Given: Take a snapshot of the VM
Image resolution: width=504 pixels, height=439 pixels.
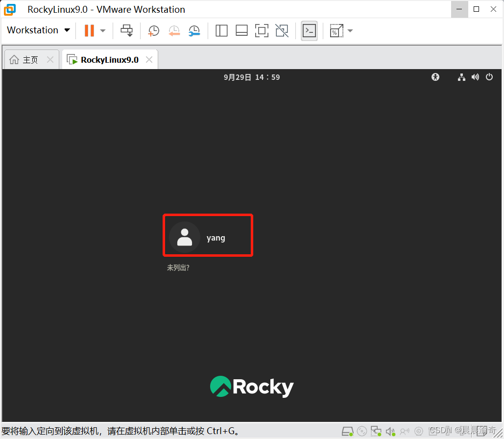Looking at the screenshot, I should click(154, 31).
